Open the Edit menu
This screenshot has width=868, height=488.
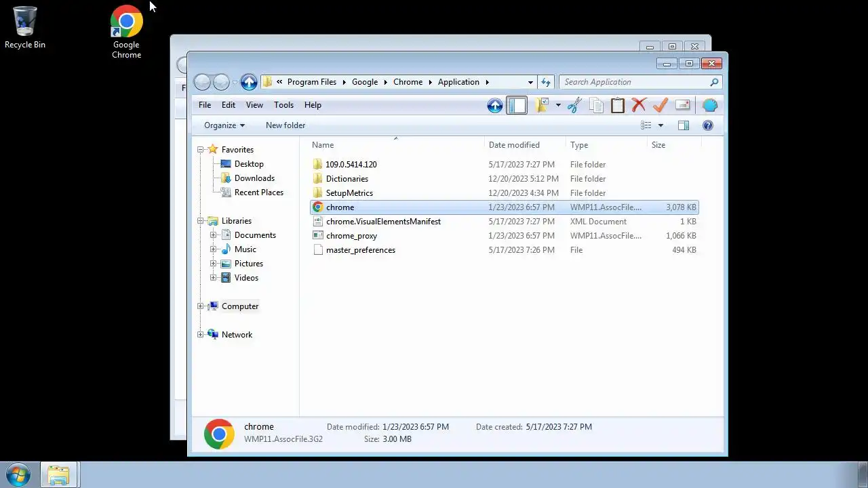(x=229, y=105)
